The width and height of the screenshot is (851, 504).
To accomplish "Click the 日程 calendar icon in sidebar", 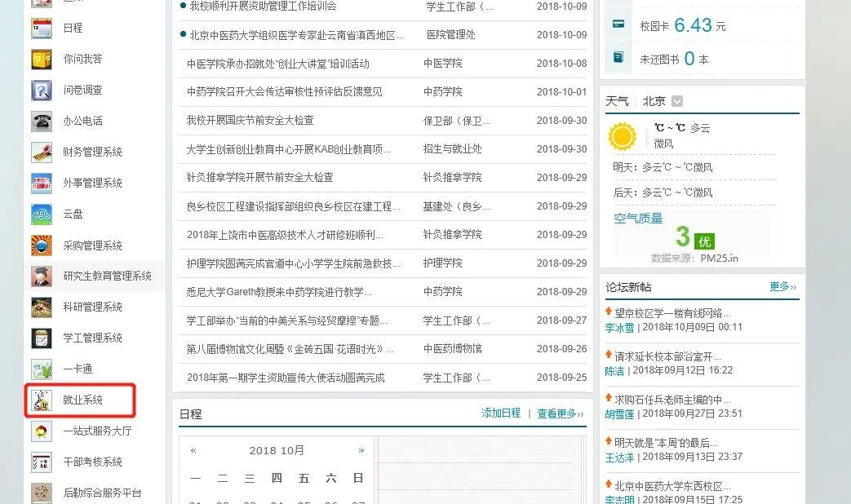I will 42,29.
